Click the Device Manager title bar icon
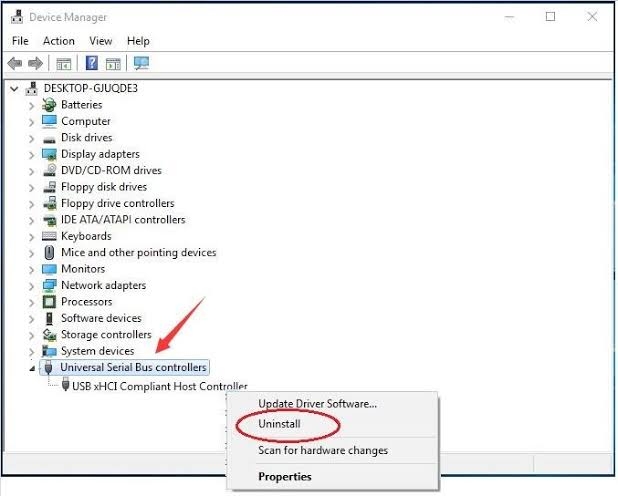618x496 pixels. [x=17, y=17]
